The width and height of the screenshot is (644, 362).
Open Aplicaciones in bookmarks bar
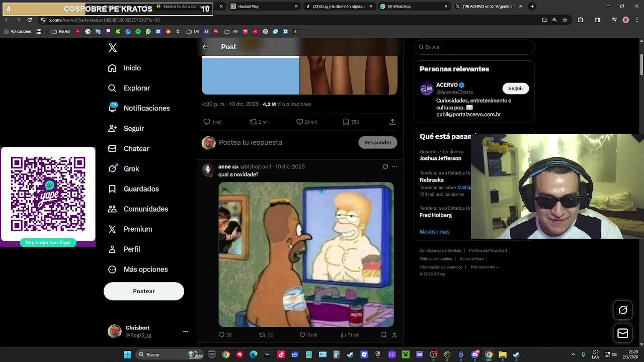(x=18, y=31)
